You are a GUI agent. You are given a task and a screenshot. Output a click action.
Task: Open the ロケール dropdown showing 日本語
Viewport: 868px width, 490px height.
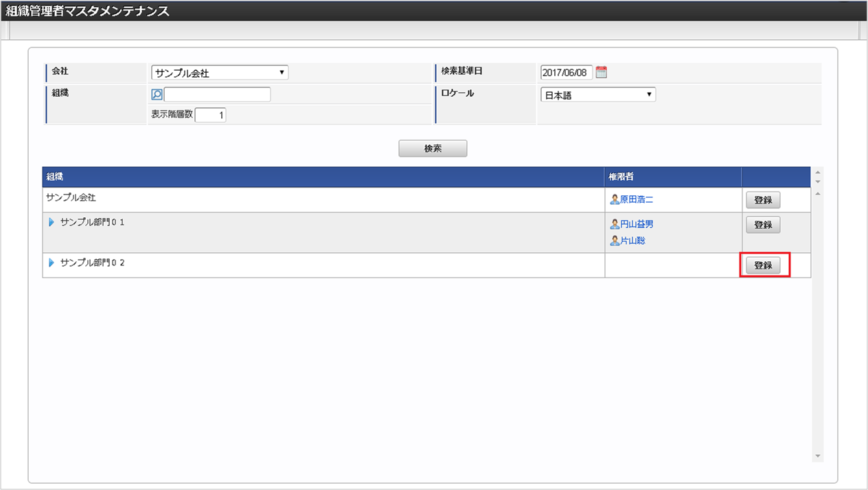(598, 95)
